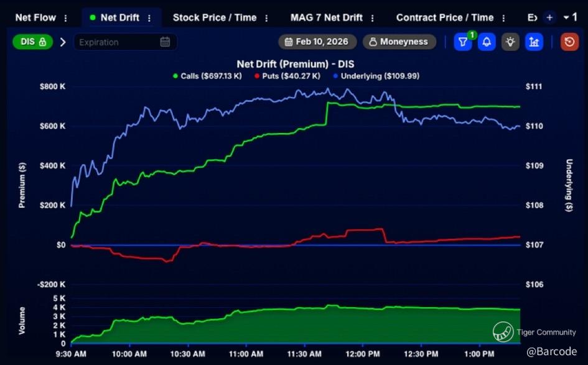
Task: Click the 1:00 PM time axis label
Action: pos(479,354)
